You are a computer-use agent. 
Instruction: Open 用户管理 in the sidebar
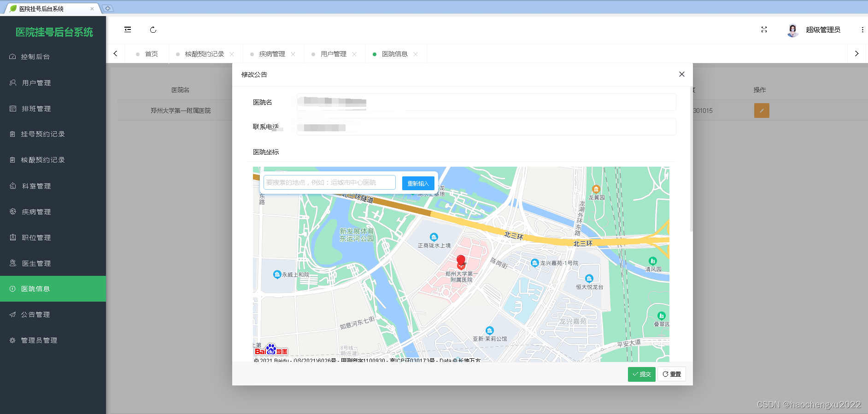click(53, 83)
